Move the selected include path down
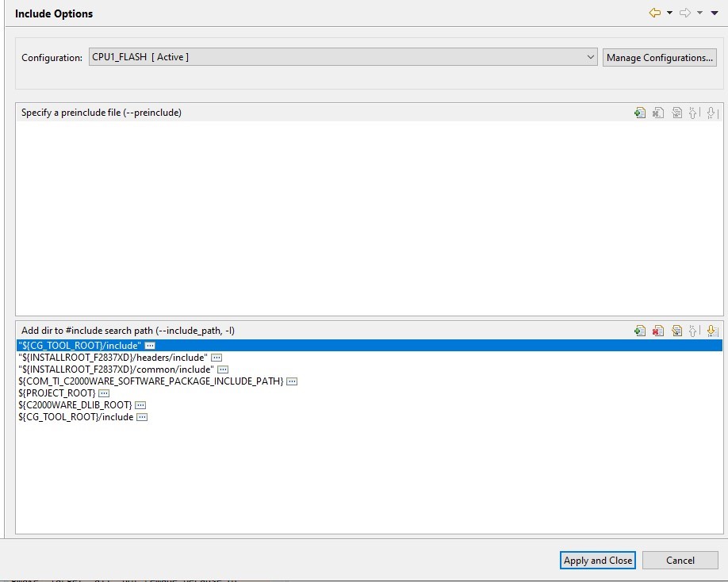Image resolution: width=728 pixels, height=582 pixels. (x=711, y=331)
